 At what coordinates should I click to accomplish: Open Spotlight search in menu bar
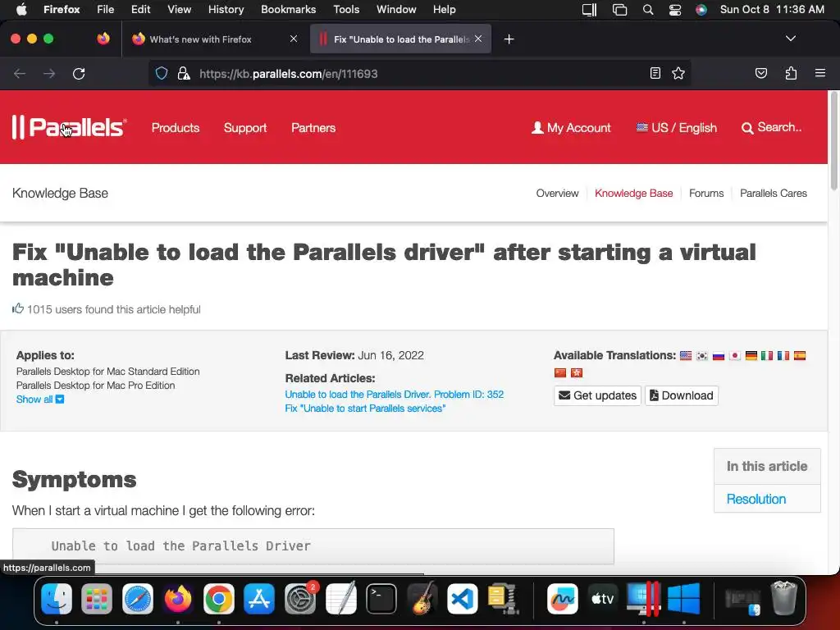pyautogui.click(x=648, y=10)
